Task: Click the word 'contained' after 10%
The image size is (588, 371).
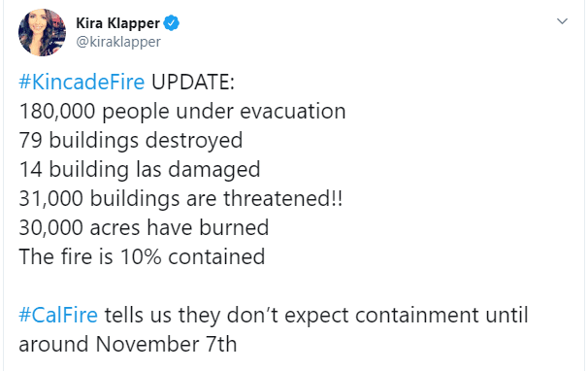Action: tap(216, 256)
